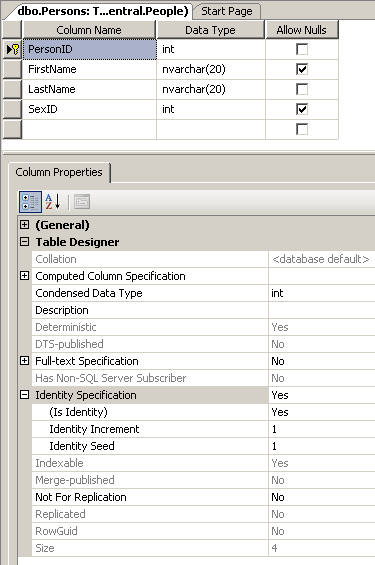Click the Not For Replication value No
Image resolution: width=375 pixels, height=565 pixels.
[x=322, y=497]
